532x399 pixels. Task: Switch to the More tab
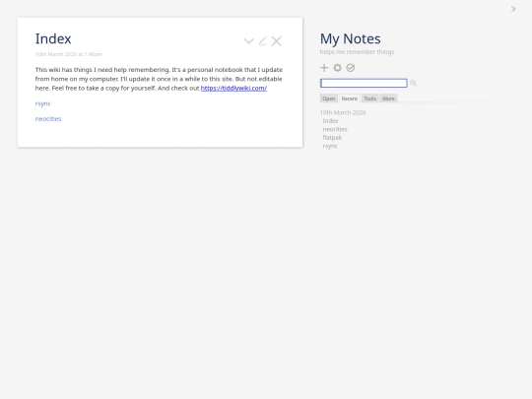tap(388, 99)
